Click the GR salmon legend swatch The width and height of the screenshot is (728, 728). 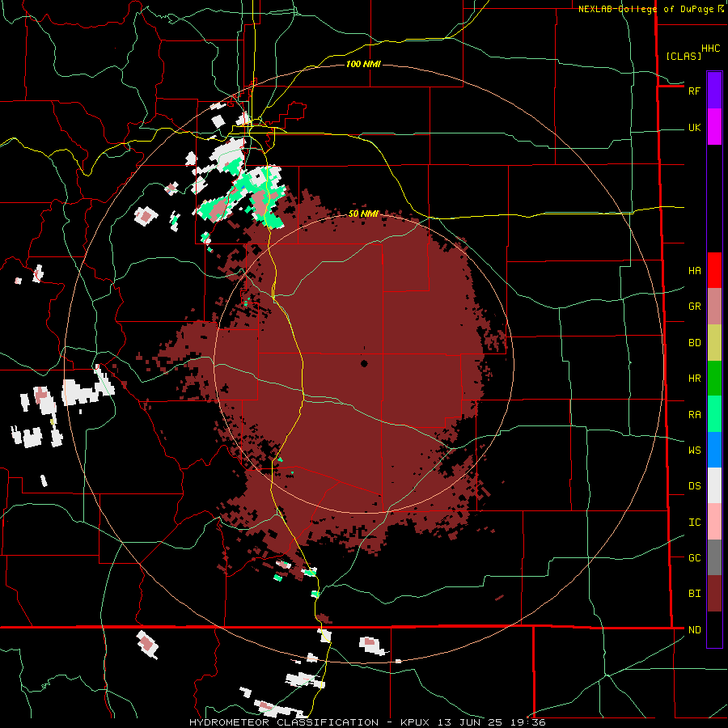714,307
